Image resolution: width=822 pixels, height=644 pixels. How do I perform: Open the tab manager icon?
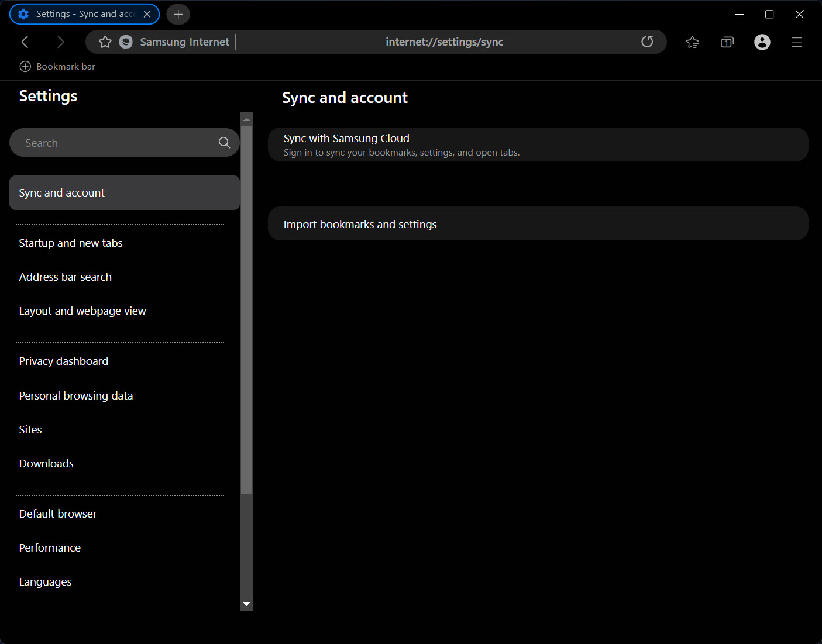727,42
